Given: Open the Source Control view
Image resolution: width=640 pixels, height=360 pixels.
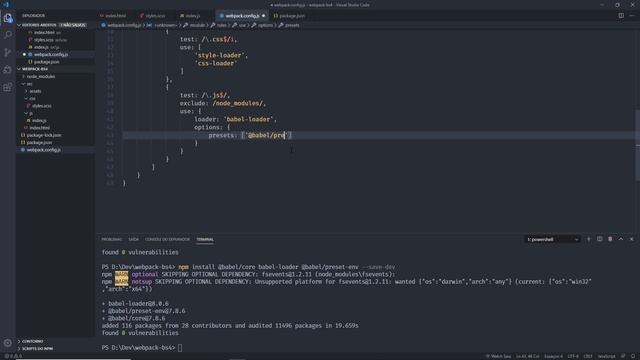Looking at the screenshot, I should coord(7,52).
